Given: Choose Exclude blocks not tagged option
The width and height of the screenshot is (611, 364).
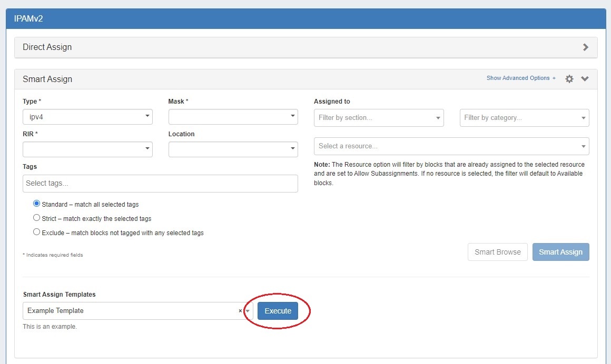Looking at the screenshot, I should [x=37, y=232].
